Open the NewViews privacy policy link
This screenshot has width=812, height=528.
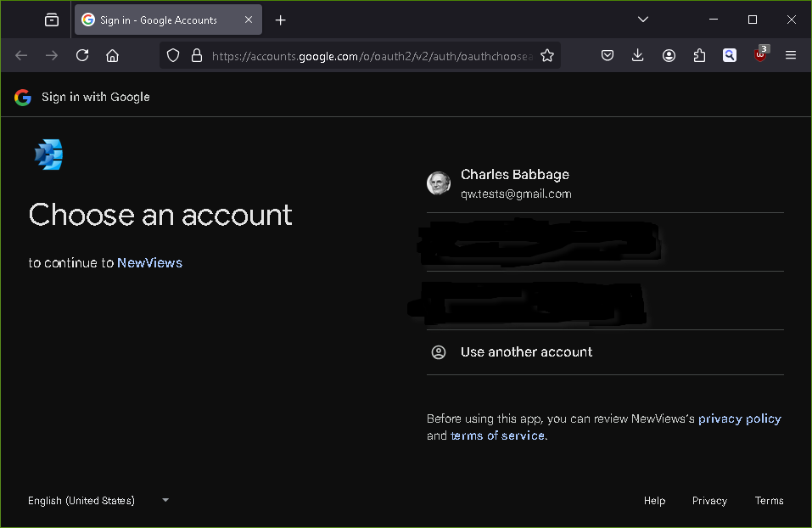739,418
